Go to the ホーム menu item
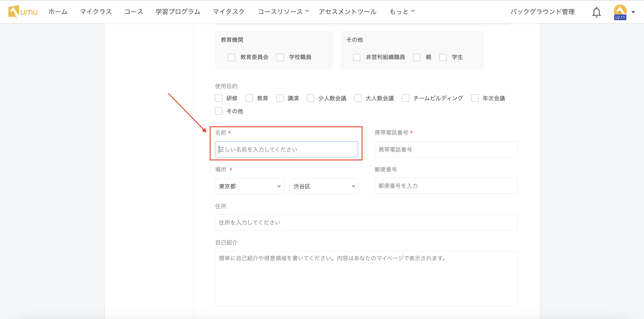 [58, 11]
